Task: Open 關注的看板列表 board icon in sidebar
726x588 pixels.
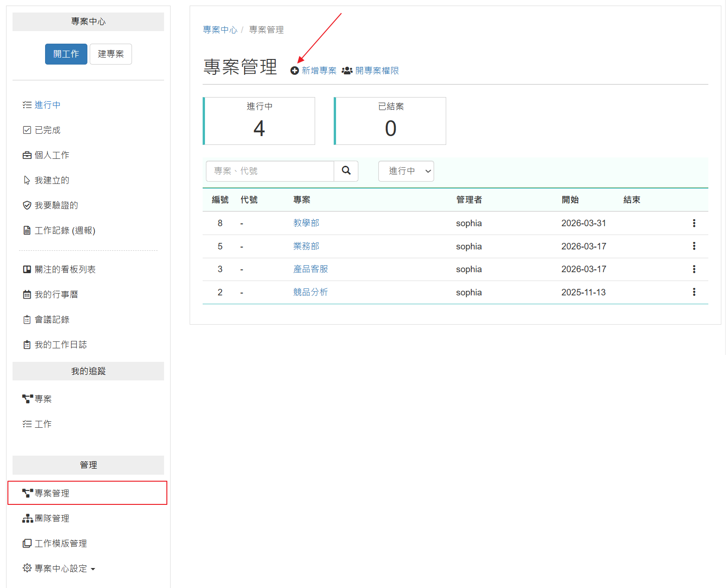Action: pyautogui.click(x=27, y=269)
